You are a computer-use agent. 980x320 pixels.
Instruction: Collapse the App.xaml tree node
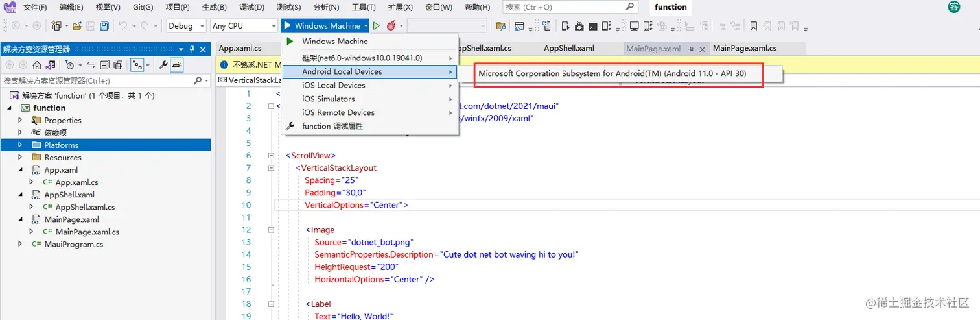click(x=20, y=170)
